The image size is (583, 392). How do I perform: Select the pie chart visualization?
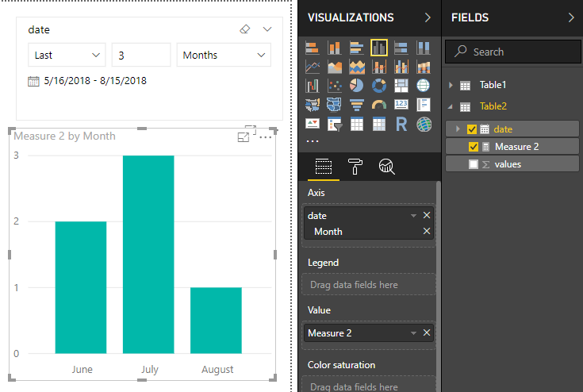tap(357, 86)
